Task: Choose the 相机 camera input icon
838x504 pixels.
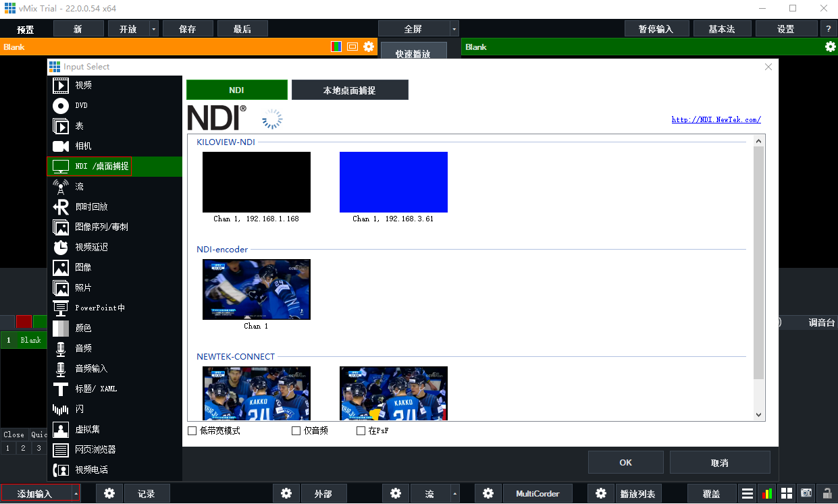Action: pyautogui.click(x=61, y=146)
